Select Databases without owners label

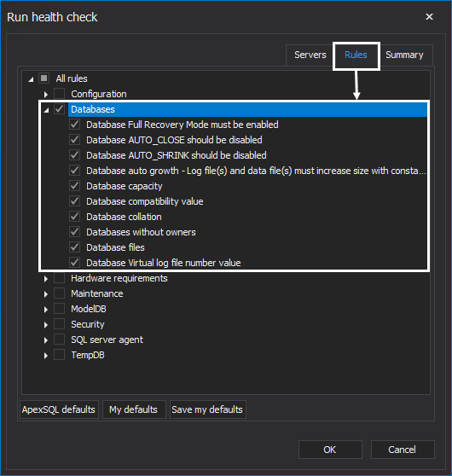[x=141, y=232]
